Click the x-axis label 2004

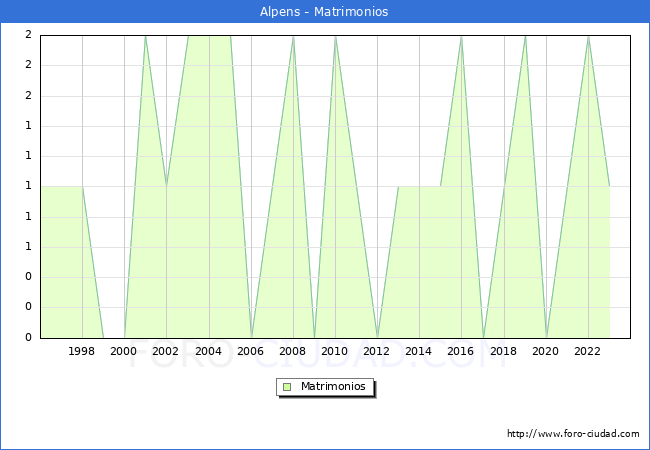tap(208, 351)
